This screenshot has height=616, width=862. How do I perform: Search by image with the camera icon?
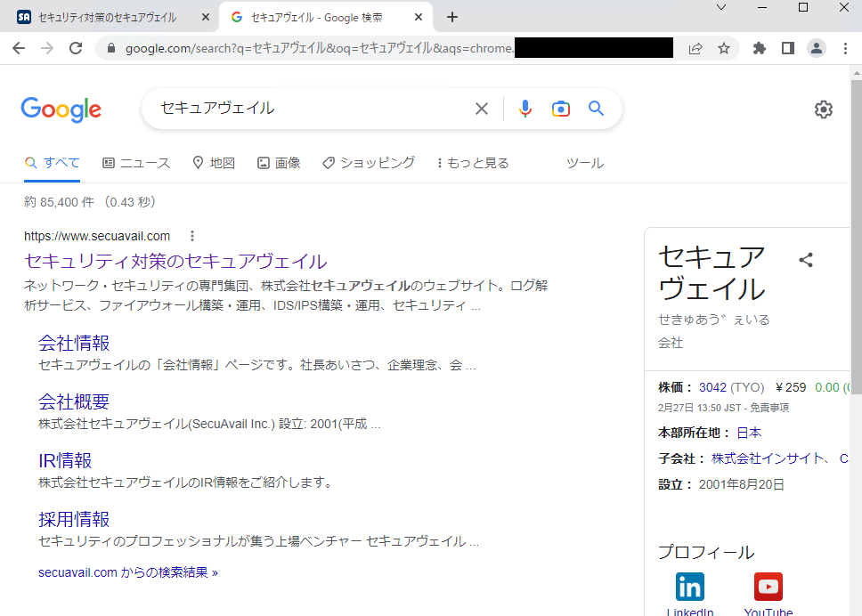561,109
